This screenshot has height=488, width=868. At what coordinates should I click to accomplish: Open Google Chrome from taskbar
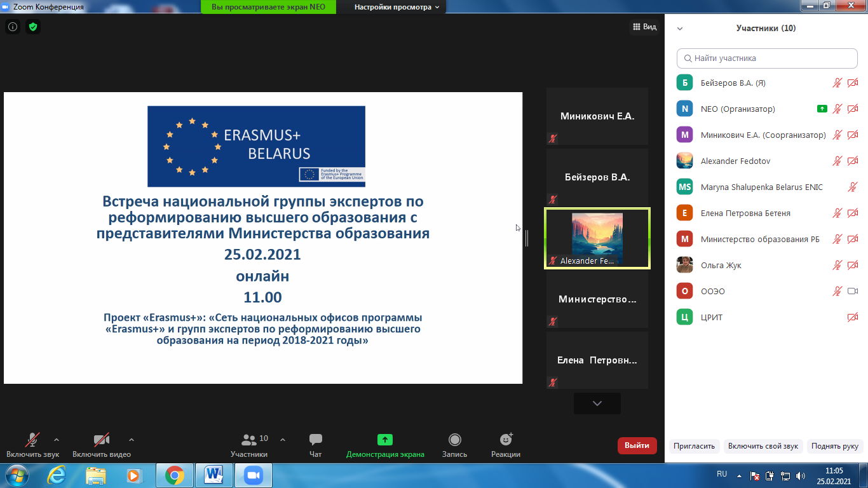(x=174, y=475)
